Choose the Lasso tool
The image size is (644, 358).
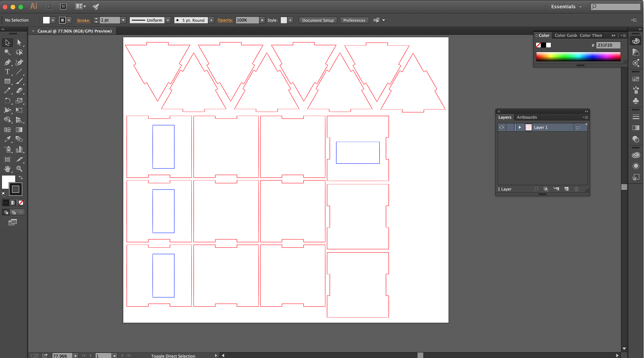point(19,52)
